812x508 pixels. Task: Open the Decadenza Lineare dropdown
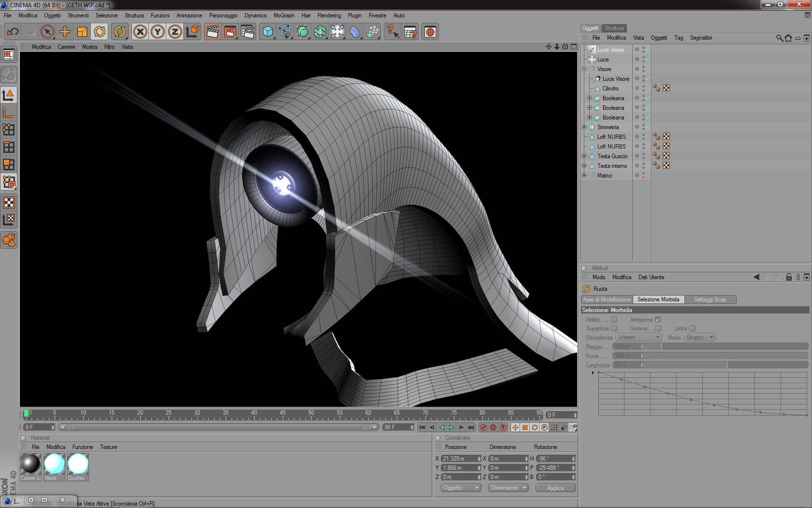tap(638, 337)
